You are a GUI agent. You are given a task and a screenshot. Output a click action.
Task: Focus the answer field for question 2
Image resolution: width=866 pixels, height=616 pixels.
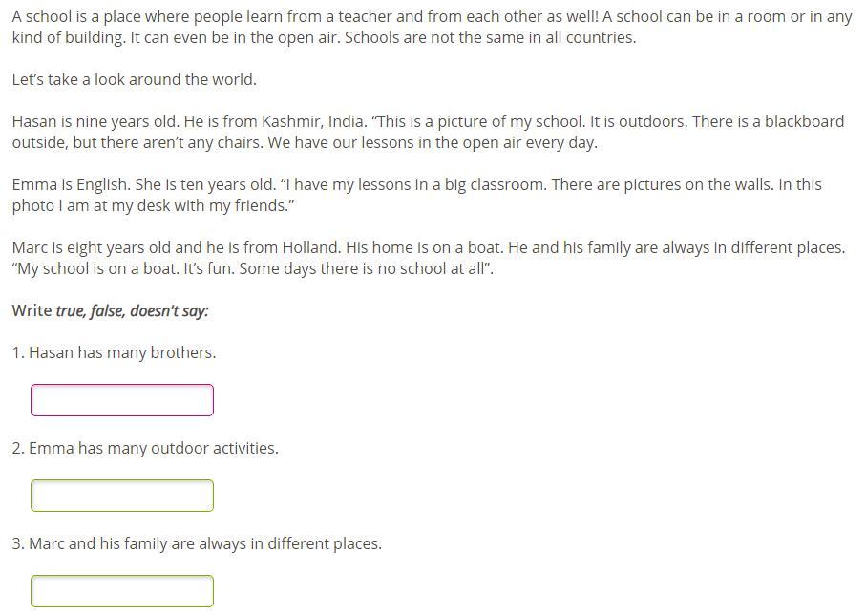point(122,496)
